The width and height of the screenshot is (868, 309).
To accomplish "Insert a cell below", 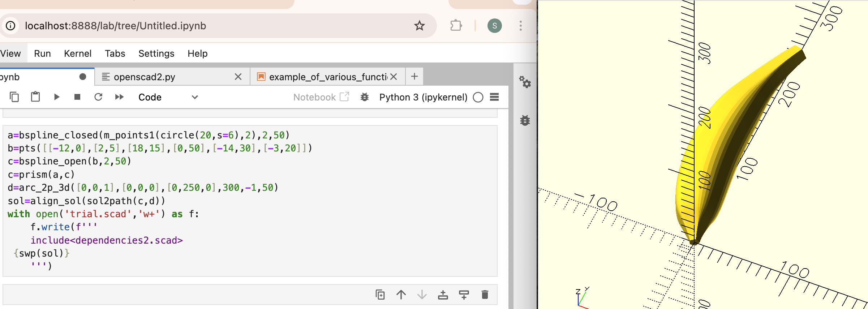I will 464,295.
